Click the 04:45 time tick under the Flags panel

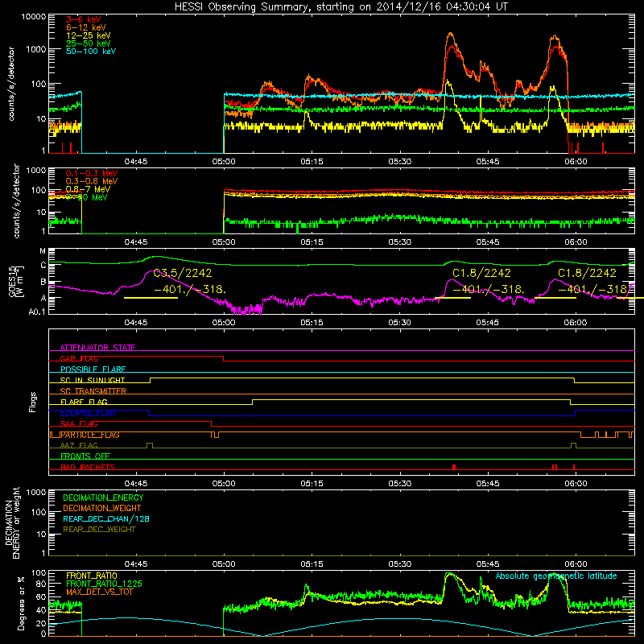pos(136,484)
